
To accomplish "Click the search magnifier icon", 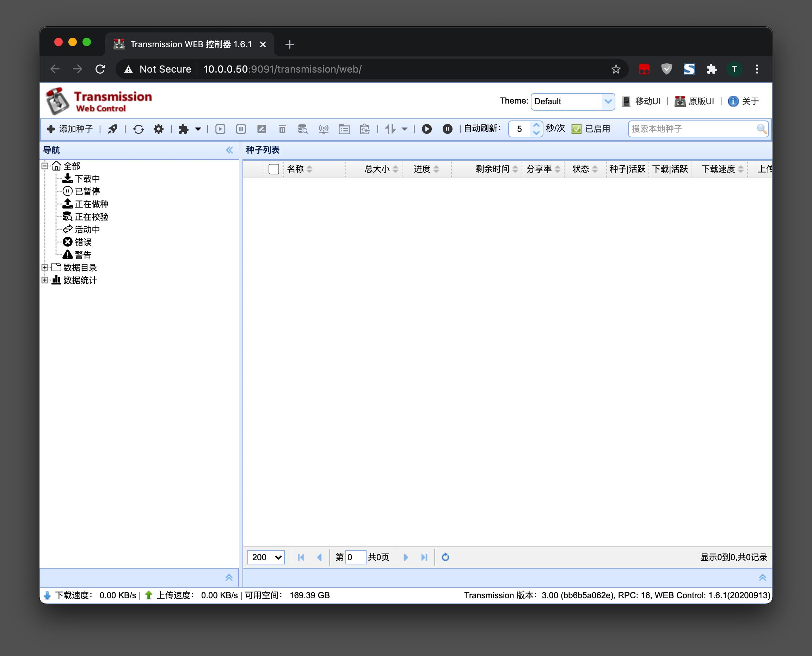I will coord(761,129).
